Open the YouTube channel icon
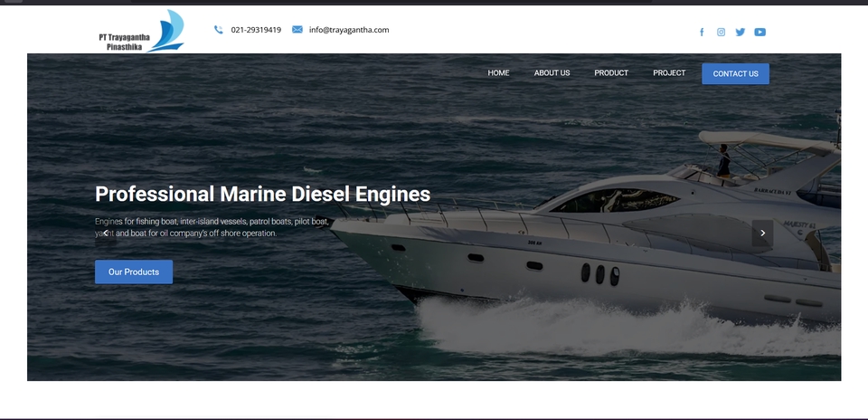The width and height of the screenshot is (868, 420). pyautogui.click(x=760, y=32)
